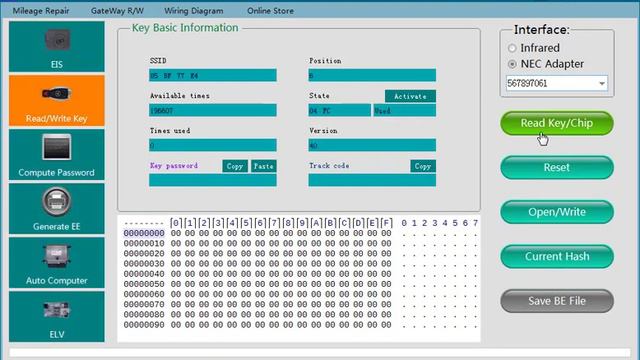
Task: Copy the Key password
Action: point(235,166)
